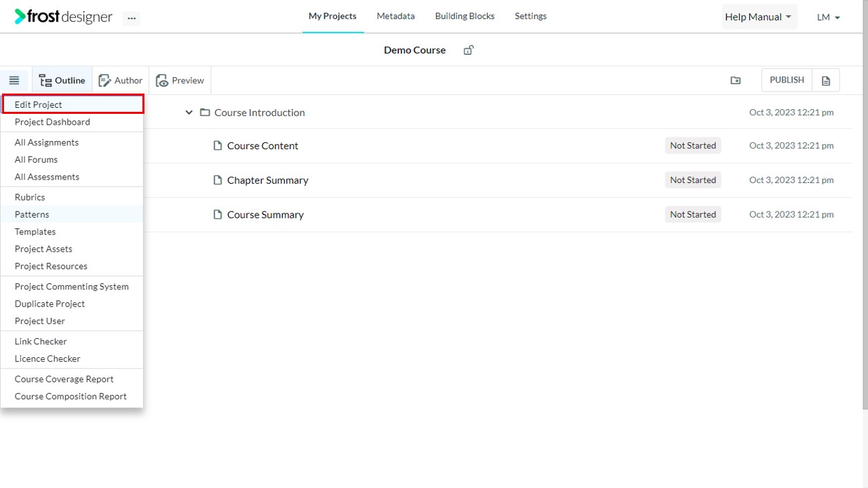868x488 pixels.
Task: Open the LM account dropdown
Action: pos(827,17)
